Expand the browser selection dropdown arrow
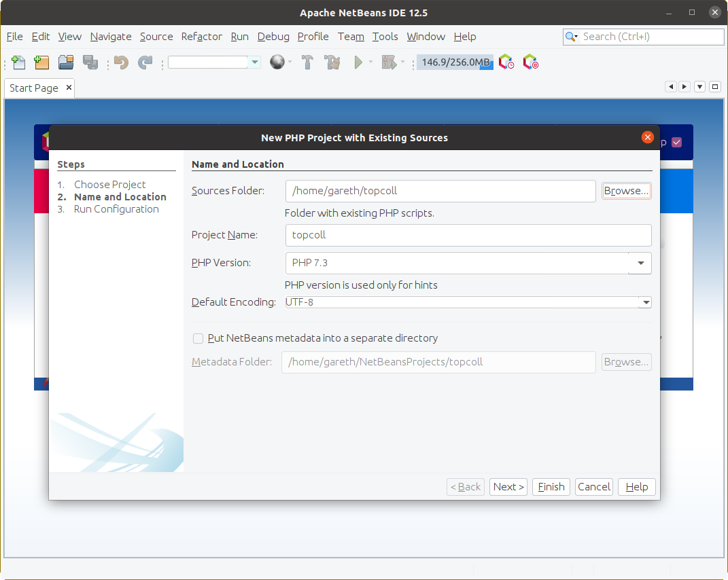The height and width of the screenshot is (580, 728). 290,62
